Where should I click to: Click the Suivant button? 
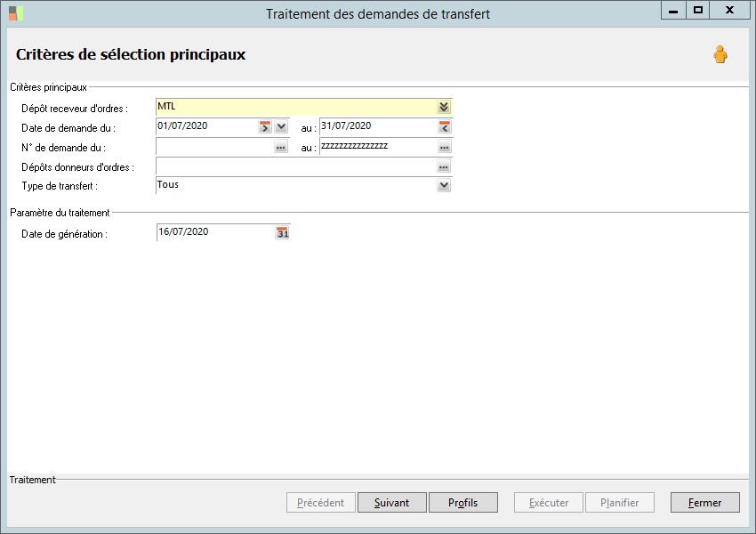click(392, 503)
